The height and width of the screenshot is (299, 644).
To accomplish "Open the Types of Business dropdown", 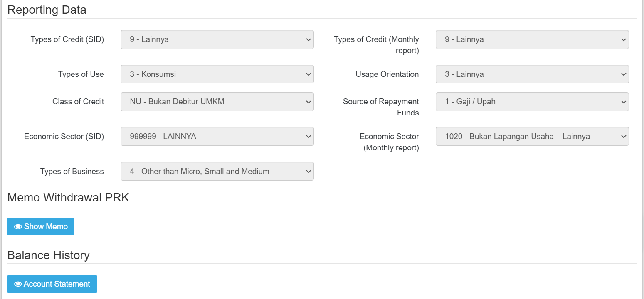I will (x=217, y=171).
